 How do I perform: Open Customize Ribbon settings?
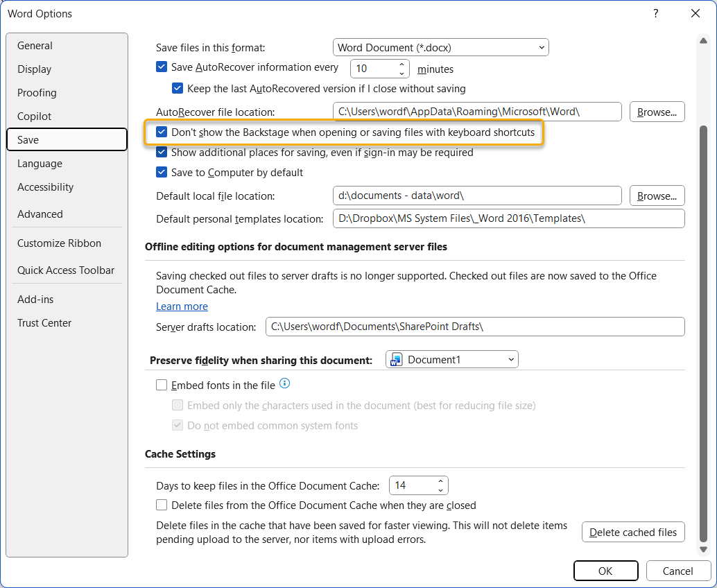(x=67, y=243)
